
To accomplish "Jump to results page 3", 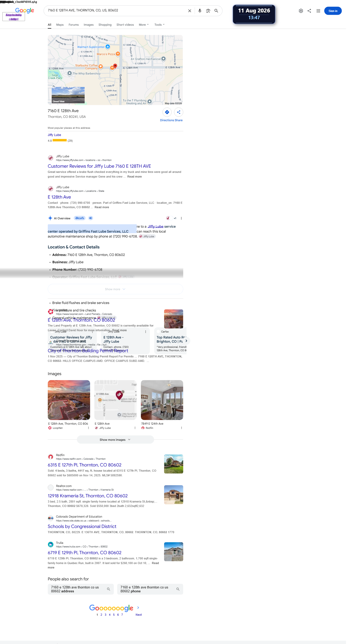I will click(105, 615).
